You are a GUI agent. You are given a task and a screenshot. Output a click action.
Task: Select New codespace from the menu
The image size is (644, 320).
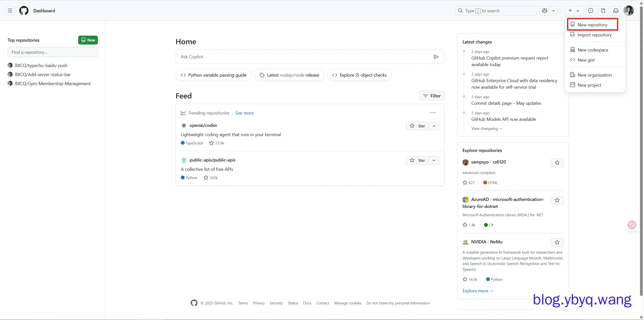tap(593, 50)
